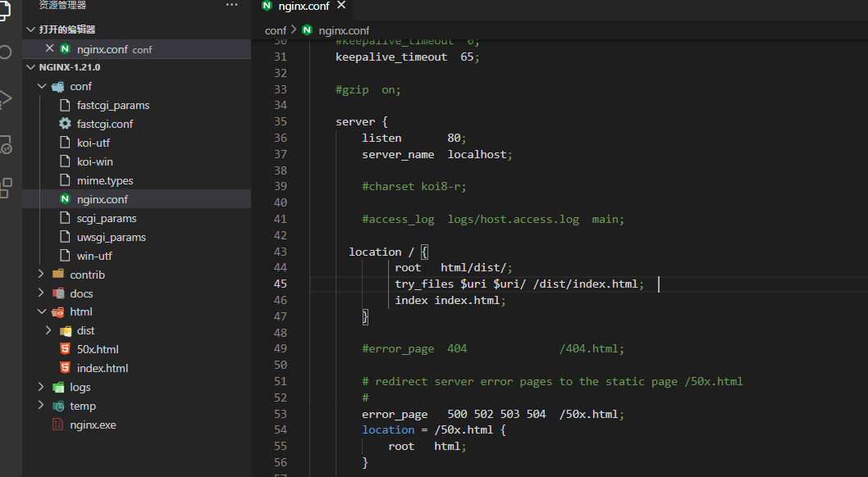Expand the temp folder chevron
Image resolution: width=868 pixels, height=477 pixels.
42,406
